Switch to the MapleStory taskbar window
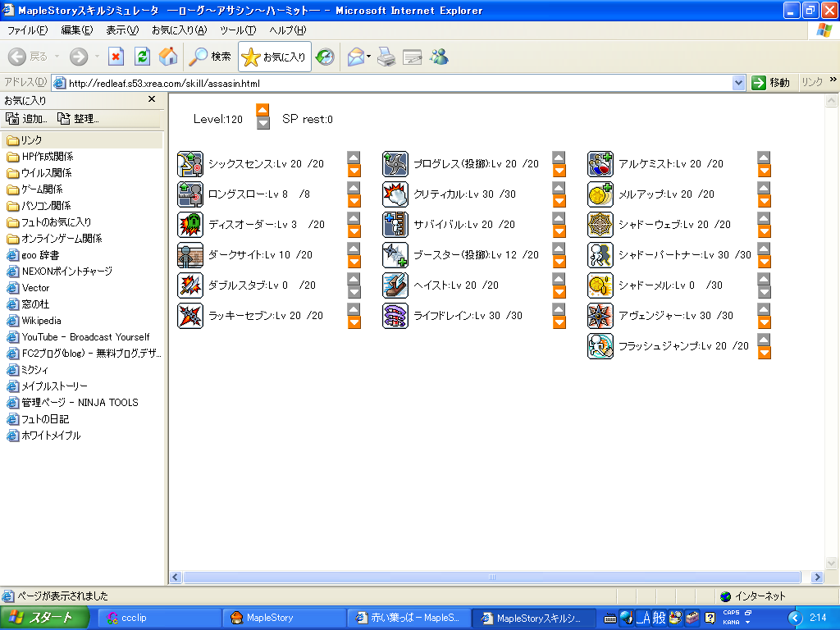The width and height of the screenshot is (840, 630). (x=284, y=618)
